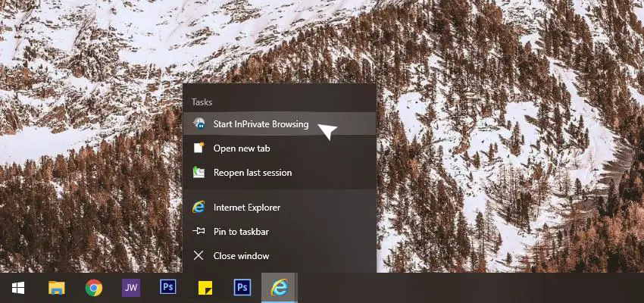Click the InPrivate Browsing icon in the jump list

pos(199,124)
